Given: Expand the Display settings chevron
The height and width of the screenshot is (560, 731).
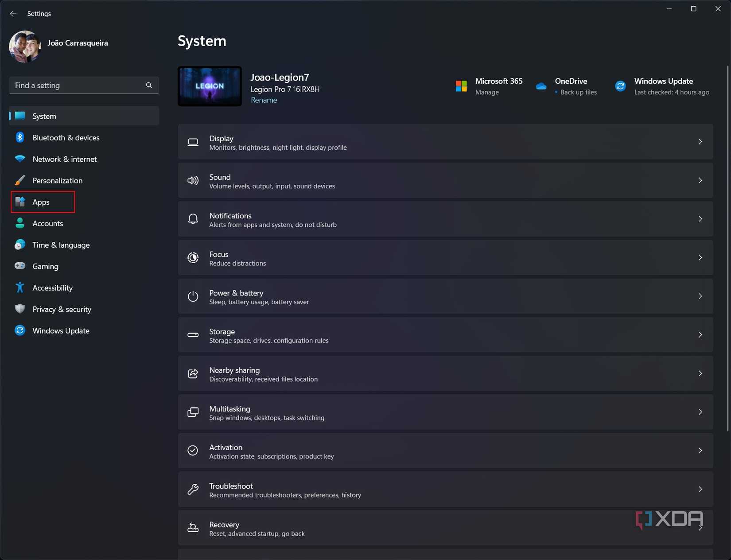Looking at the screenshot, I should coord(700,142).
